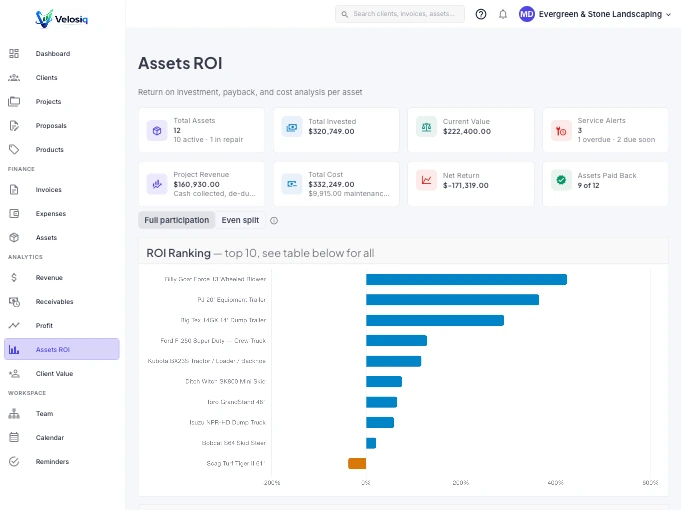Select the Projects folder icon

tap(14, 102)
